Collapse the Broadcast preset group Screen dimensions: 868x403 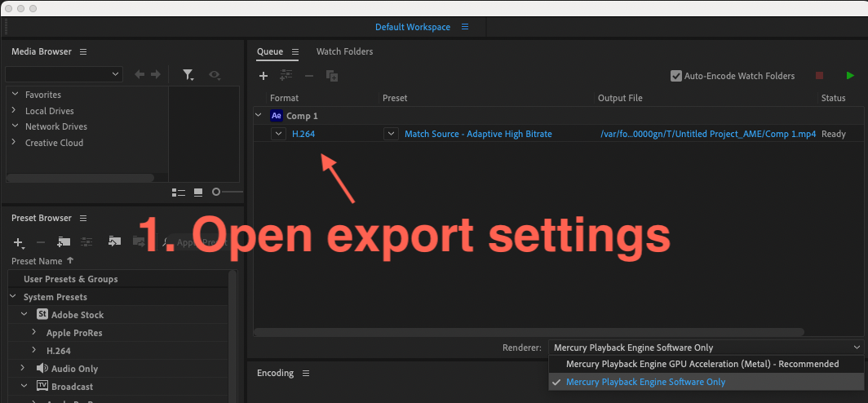[x=24, y=385]
